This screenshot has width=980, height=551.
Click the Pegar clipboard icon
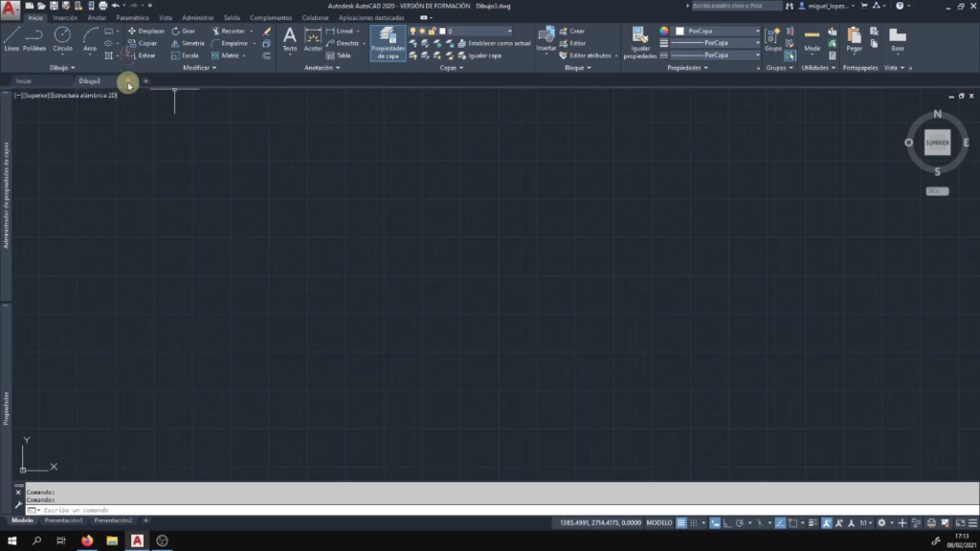click(x=854, y=38)
